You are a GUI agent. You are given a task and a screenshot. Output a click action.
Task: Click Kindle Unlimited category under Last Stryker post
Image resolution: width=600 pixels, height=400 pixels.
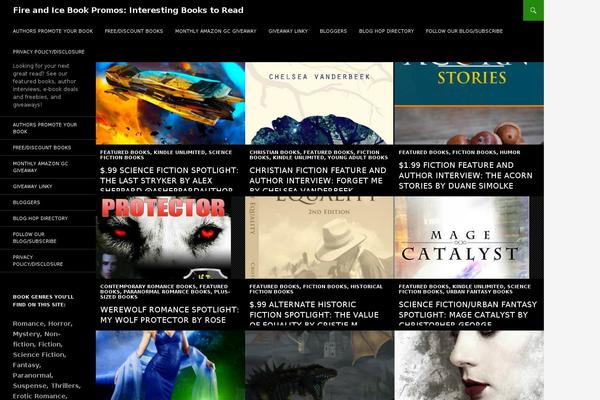pyautogui.click(x=179, y=152)
